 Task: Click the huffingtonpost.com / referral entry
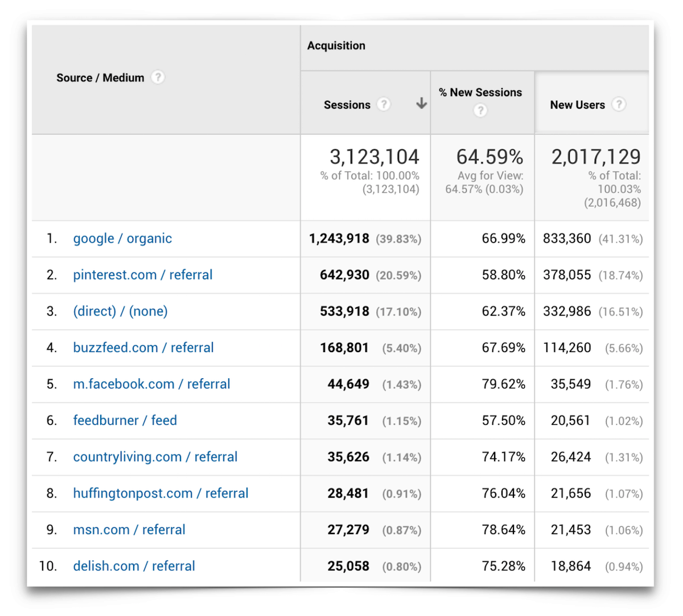[161, 493]
